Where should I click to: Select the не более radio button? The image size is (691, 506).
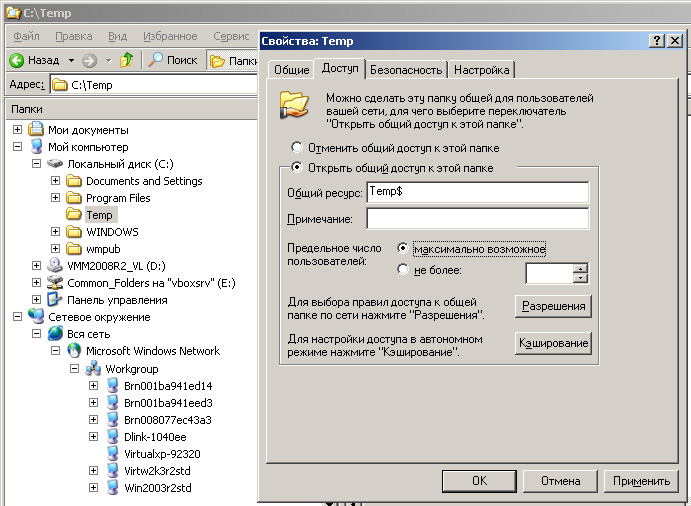tap(402, 269)
